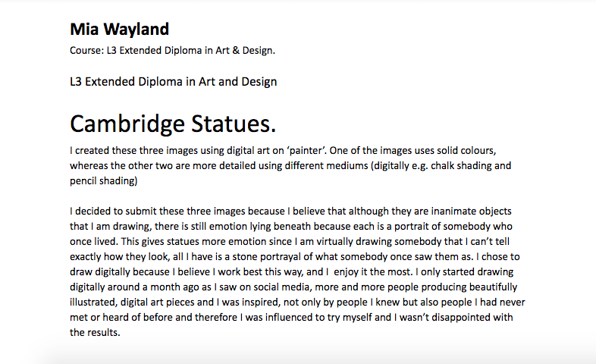The image size is (596, 364).
Task: Click the line 'pencil shading)'
Action: point(103,180)
